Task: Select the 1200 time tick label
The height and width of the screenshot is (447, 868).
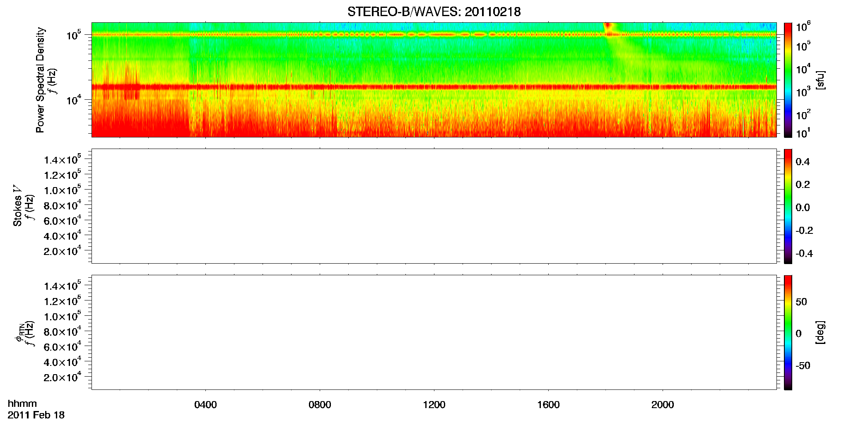Action: [x=434, y=405]
